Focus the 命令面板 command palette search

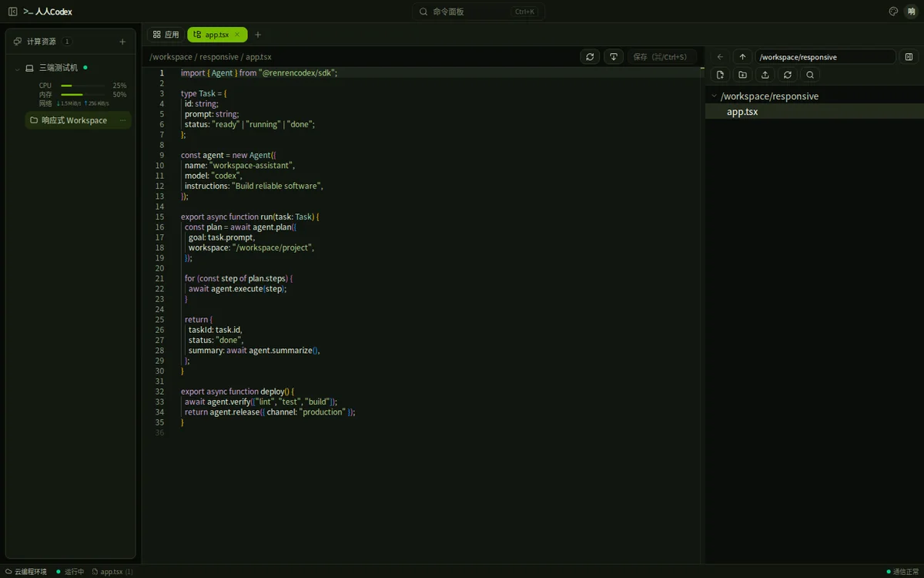click(x=478, y=12)
